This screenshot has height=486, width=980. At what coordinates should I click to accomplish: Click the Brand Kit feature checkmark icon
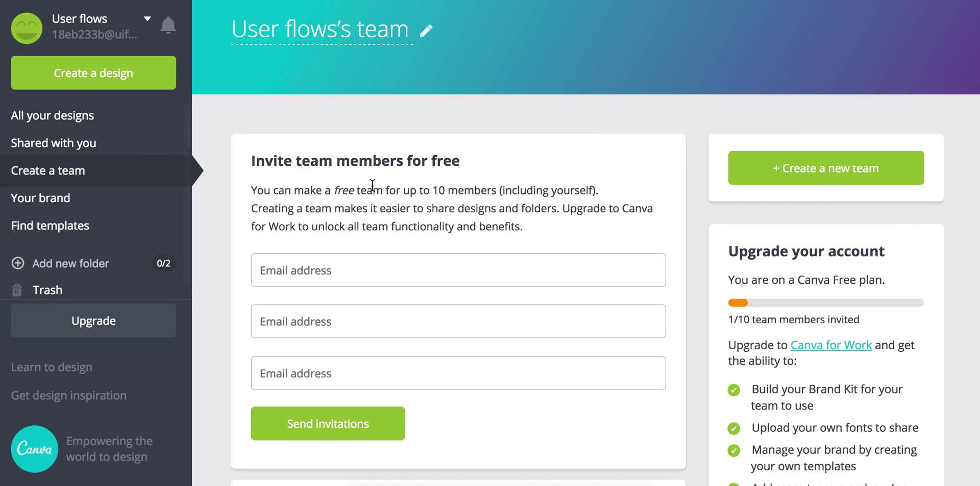pos(734,390)
